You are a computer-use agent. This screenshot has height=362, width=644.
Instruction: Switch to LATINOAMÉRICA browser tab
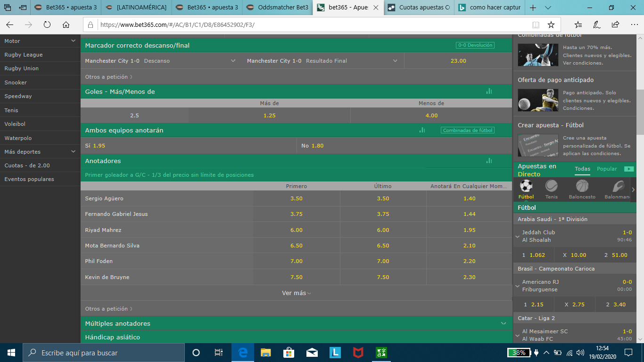click(136, 8)
